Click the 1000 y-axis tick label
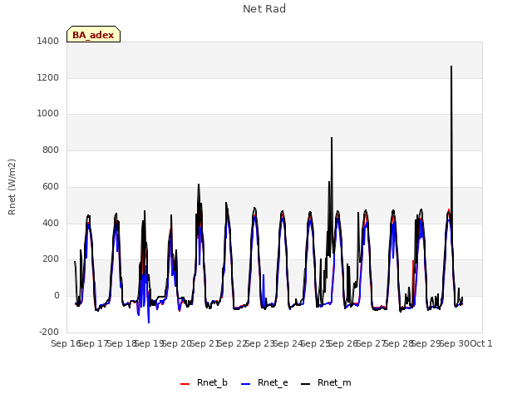This screenshot has height=399, width=532. (48, 114)
